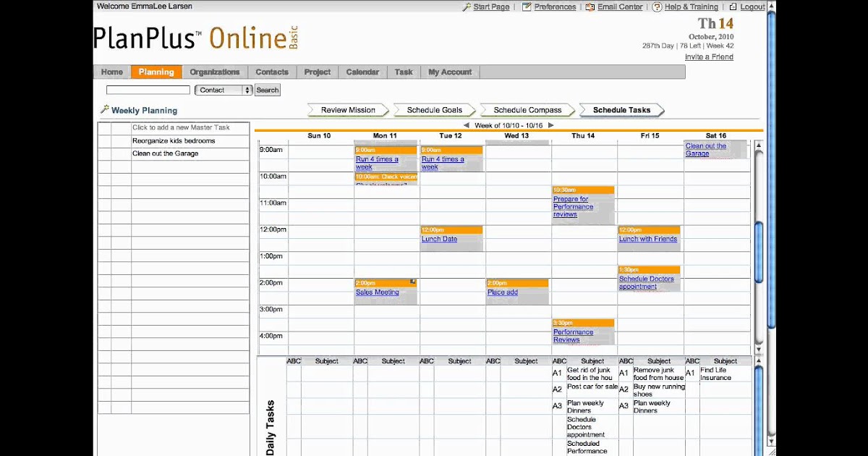868x456 pixels.
Task: Click the Logout link
Action: coord(752,7)
